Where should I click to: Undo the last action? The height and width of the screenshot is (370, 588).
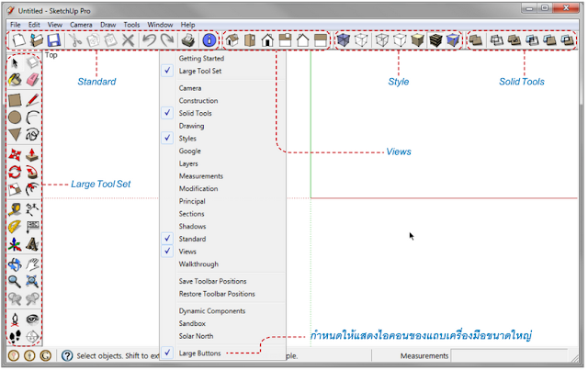(x=150, y=40)
